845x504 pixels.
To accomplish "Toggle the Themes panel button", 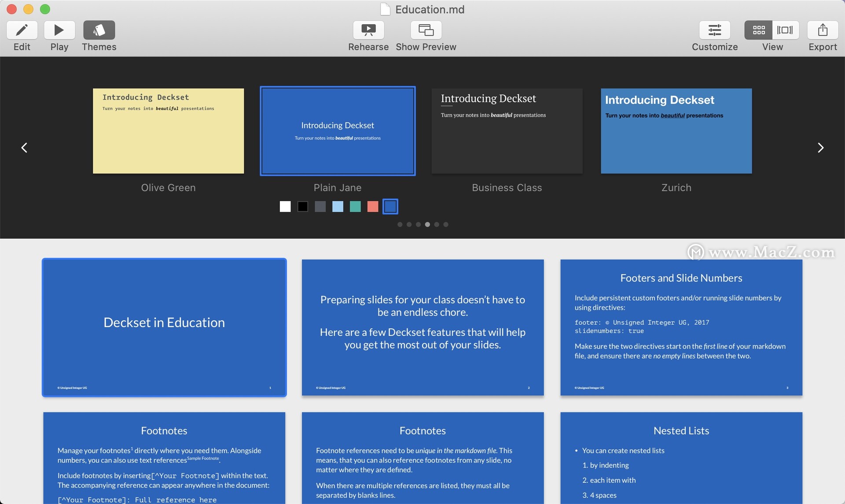I will pos(99,30).
